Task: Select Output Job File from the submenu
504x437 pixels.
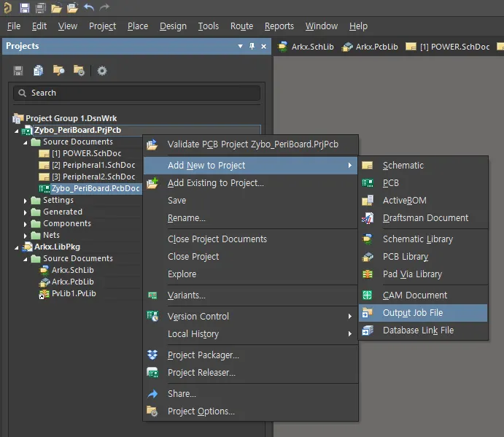Action: [x=412, y=313]
